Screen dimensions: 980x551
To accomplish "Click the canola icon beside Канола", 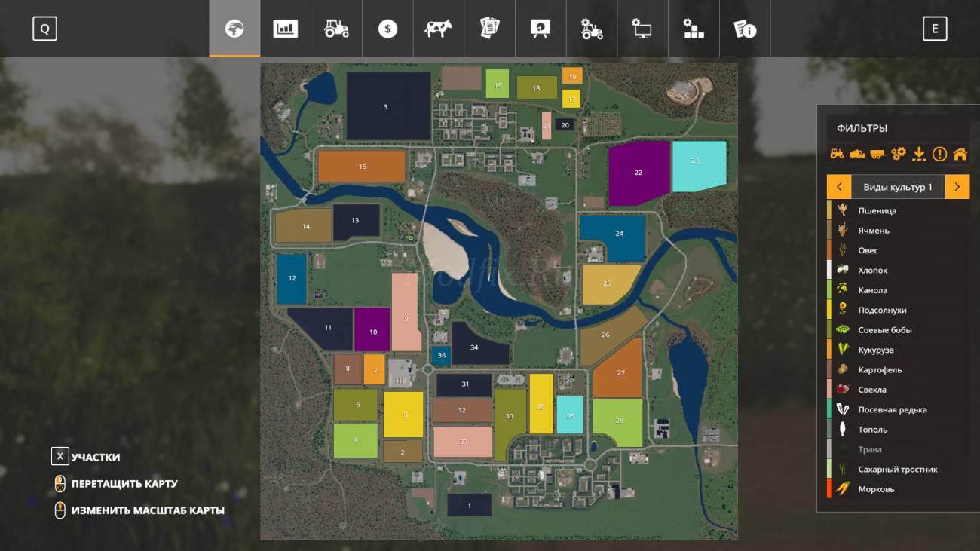I will coord(843,290).
